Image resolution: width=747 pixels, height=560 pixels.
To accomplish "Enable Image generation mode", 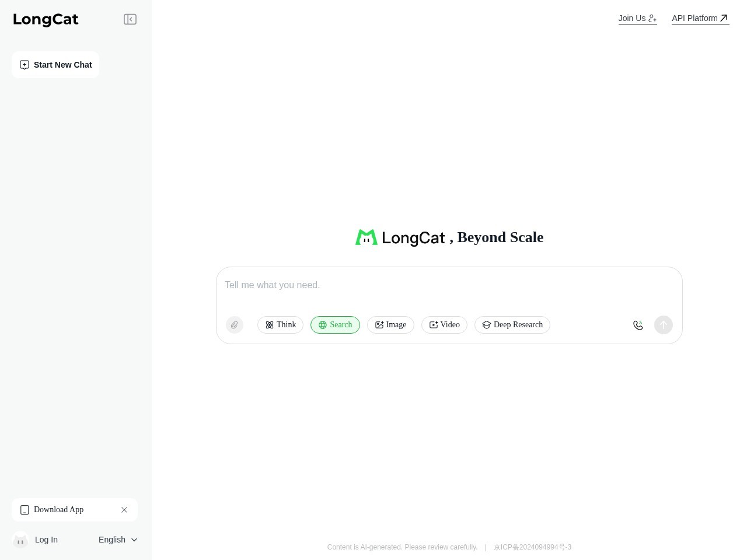I will point(390,325).
